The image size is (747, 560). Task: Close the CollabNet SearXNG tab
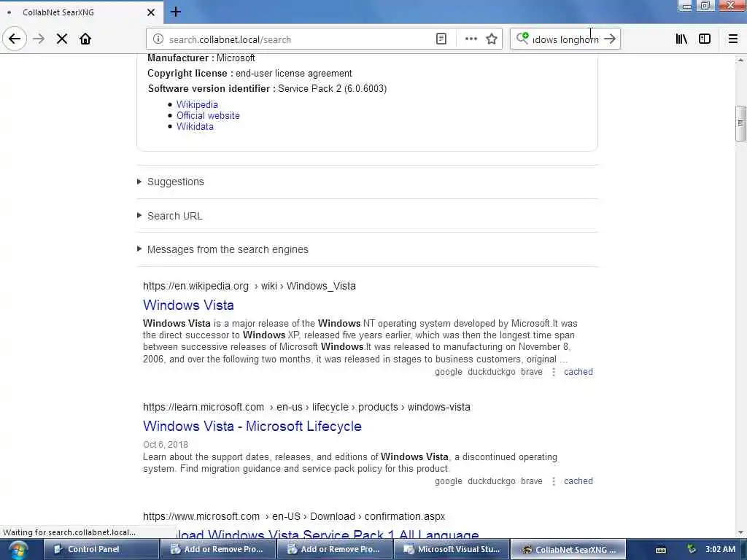[x=150, y=12]
